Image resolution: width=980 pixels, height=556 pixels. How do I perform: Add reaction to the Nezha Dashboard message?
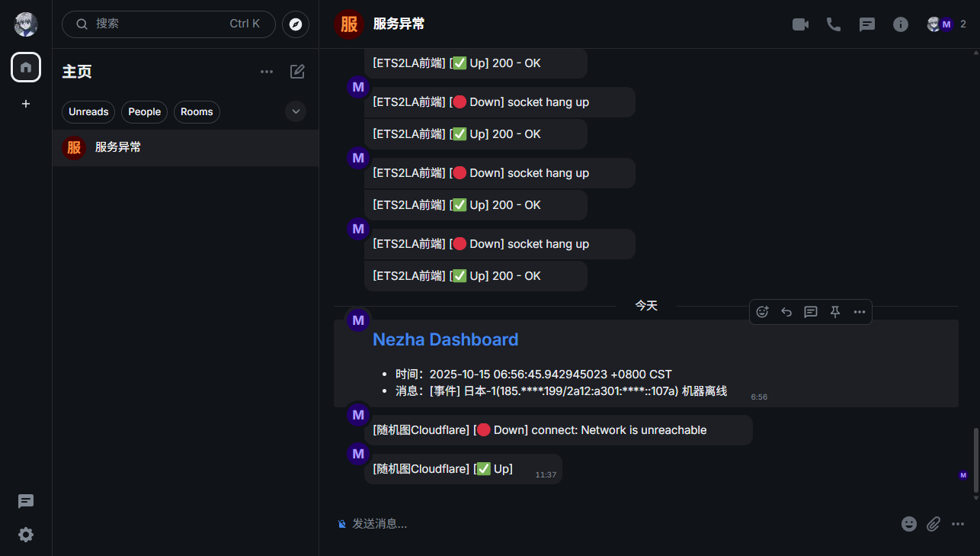(x=762, y=311)
